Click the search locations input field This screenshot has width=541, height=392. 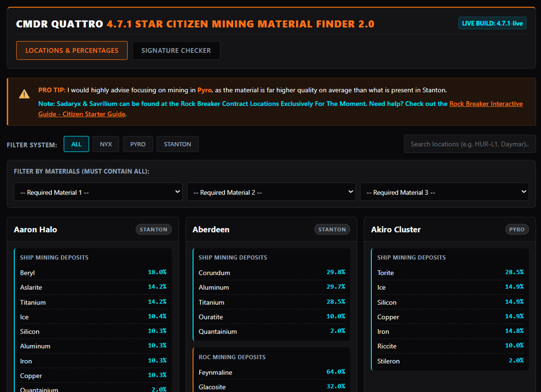[469, 144]
